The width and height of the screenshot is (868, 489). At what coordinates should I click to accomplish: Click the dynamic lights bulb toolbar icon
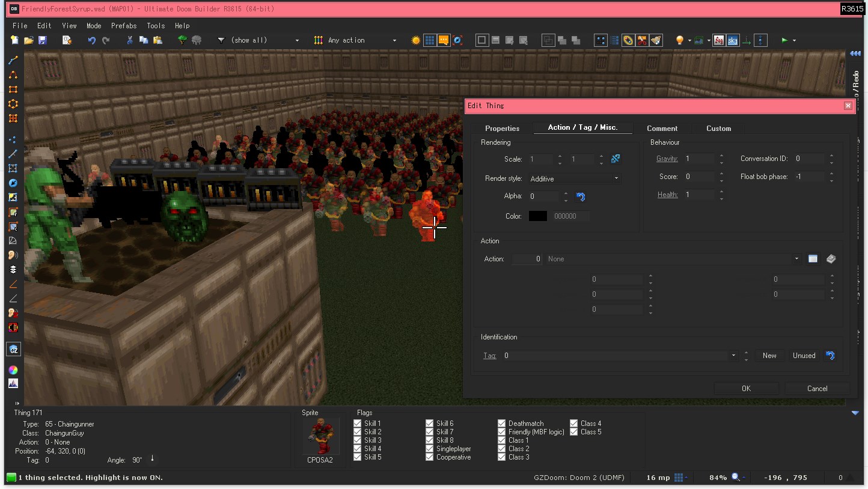[x=680, y=40]
